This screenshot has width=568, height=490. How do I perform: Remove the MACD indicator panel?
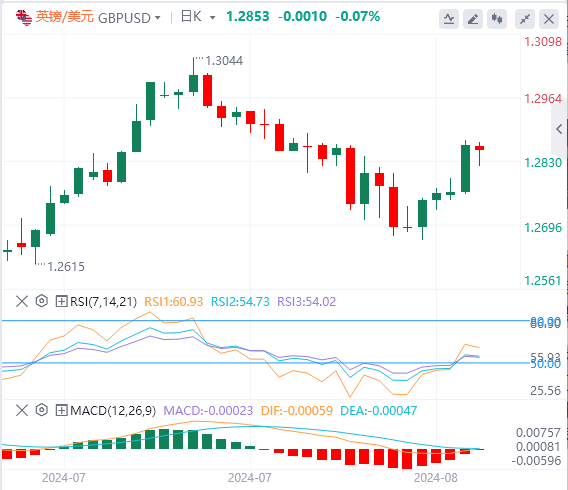22,410
